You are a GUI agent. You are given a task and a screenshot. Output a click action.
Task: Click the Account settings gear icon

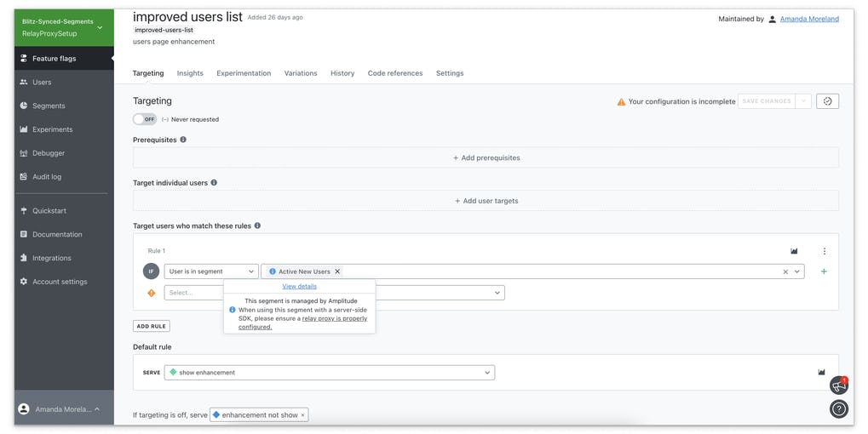[x=23, y=282]
